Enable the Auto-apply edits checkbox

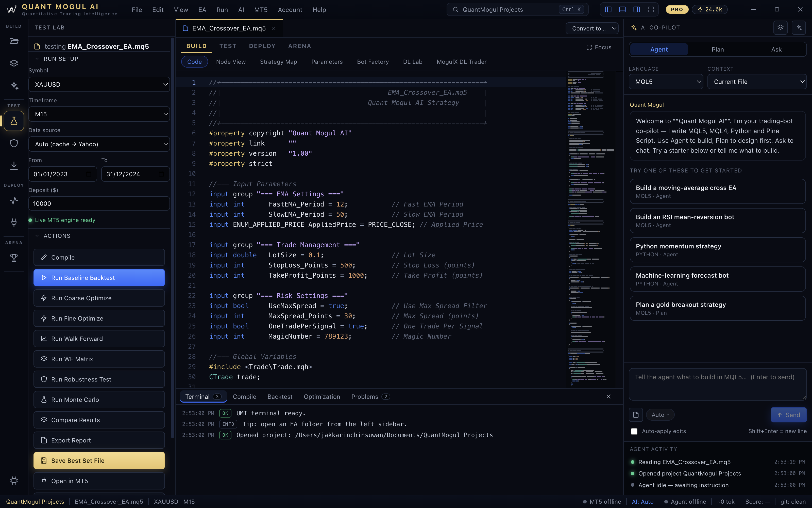pyautogui.click(x=634, y=431)
